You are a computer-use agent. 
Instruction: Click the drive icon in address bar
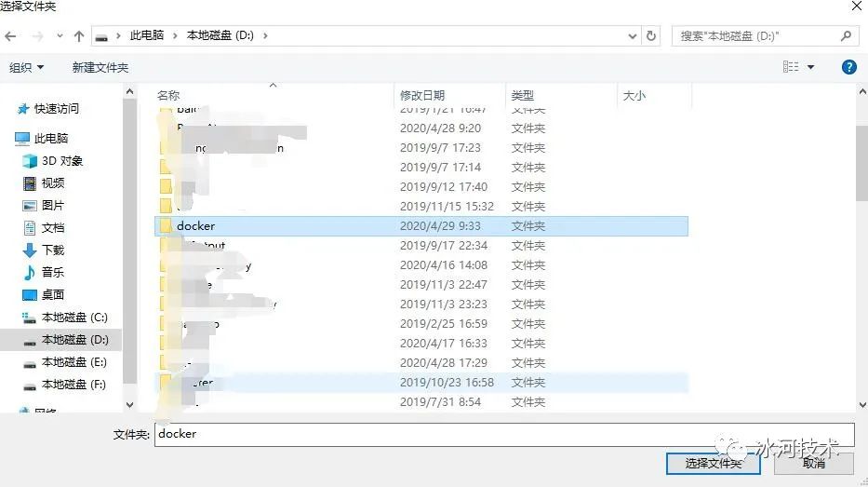[x=101, y=36]
